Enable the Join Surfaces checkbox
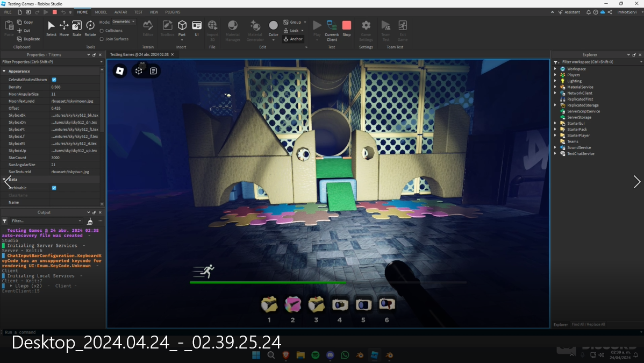Screen dimensions: 644x363 pos(102,39)
